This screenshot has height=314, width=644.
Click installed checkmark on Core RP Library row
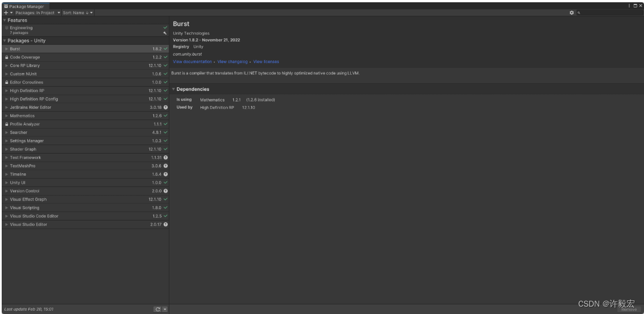(x=165, y=66)
